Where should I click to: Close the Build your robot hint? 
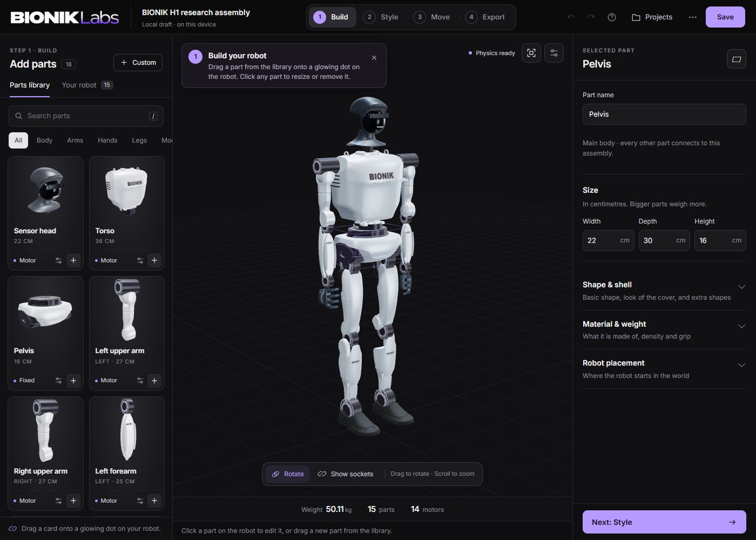(x=374, y=58)
